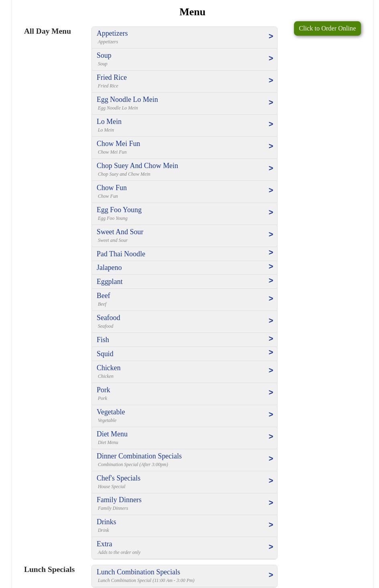The image size is (379, 588).
Task: Open the Fried Rice category
Action: pyautogui.click(x=111, y=77)
